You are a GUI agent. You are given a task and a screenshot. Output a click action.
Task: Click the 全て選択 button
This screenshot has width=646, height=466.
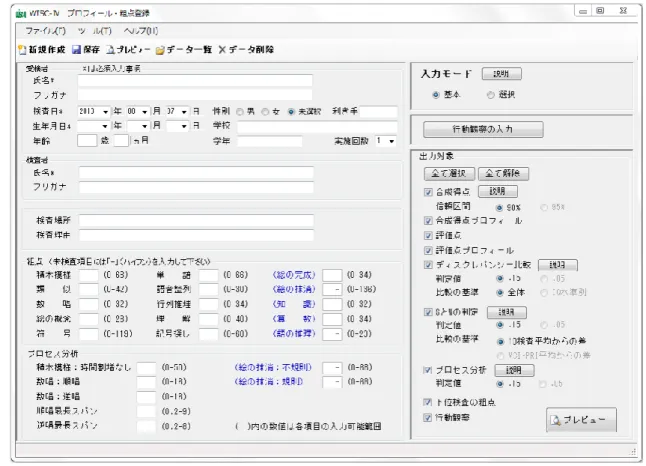449,173
